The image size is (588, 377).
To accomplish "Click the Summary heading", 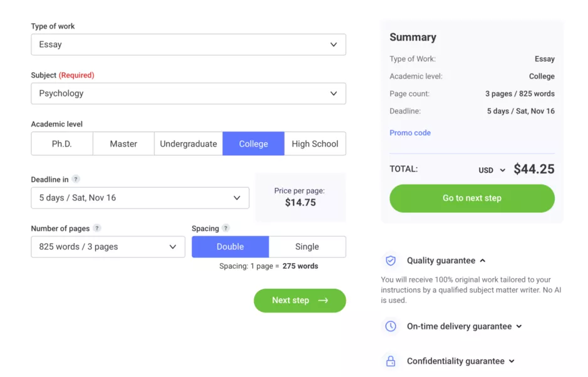I will click(x=413, y=37).
